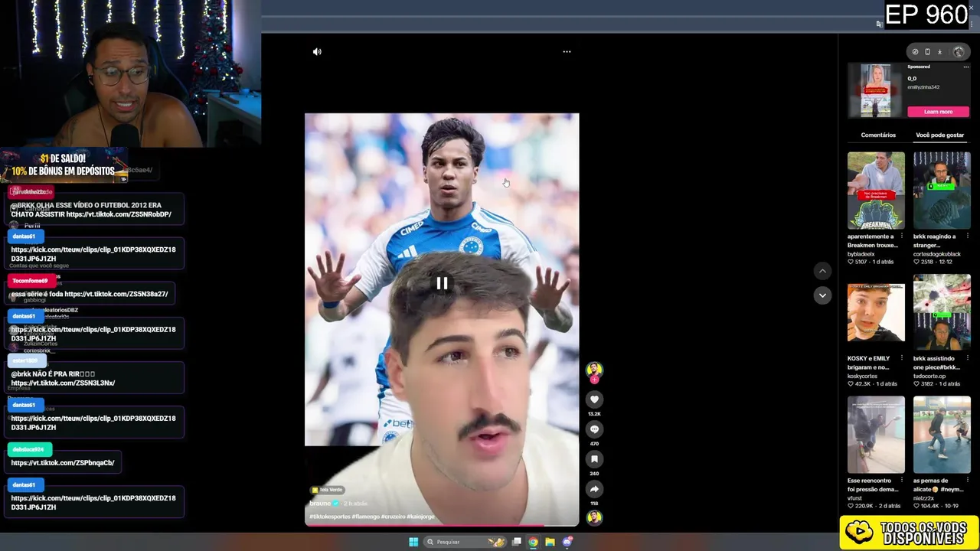
Task: Switch to the Você pode gostar tab
Action: 939,135
